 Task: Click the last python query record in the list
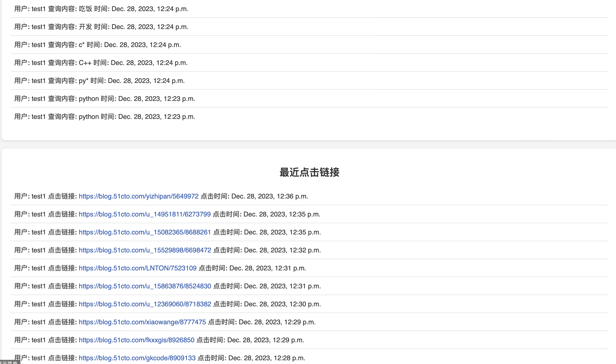(x=105, y=117)
